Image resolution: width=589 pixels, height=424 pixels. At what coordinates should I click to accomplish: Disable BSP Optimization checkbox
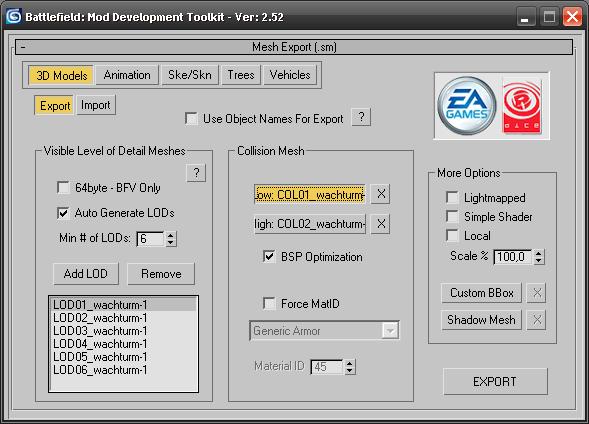click(269, 257)
